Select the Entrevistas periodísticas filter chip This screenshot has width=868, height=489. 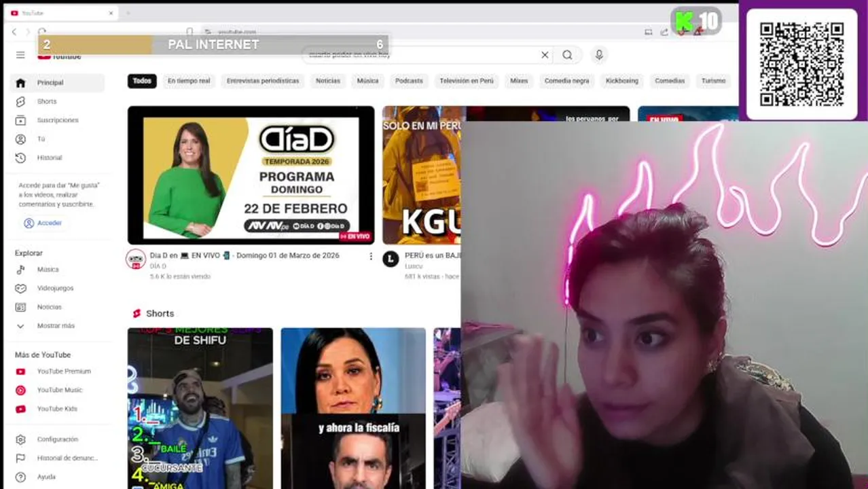pyautogui.click(x=263, y=81)
